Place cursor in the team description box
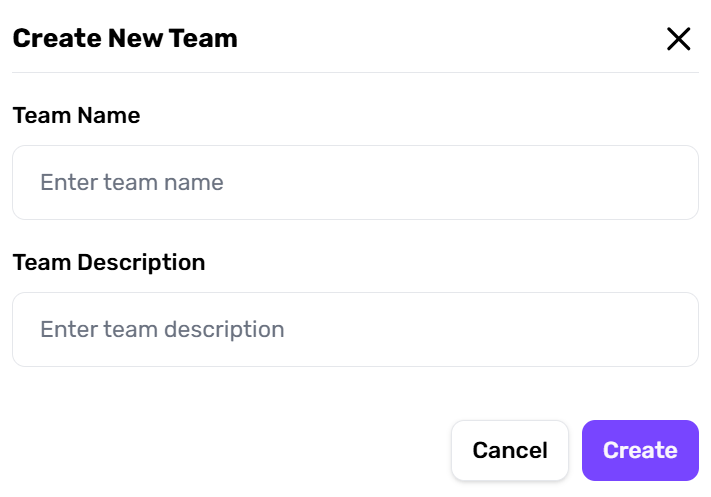The width and height of the screenshot is (711, 497). tap(355, 329)
